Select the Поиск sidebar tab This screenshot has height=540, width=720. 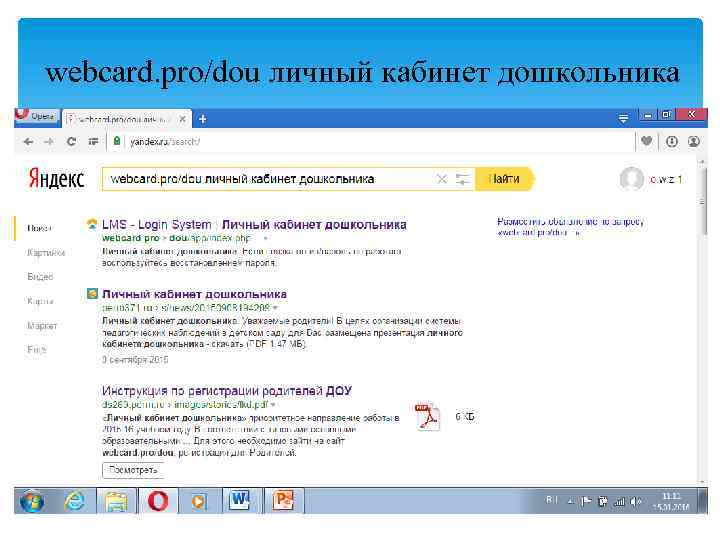point(39,228)
